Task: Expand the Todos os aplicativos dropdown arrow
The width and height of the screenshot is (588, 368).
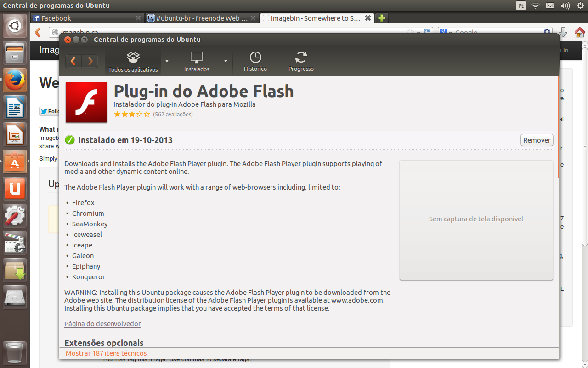Action: [167, 61]
